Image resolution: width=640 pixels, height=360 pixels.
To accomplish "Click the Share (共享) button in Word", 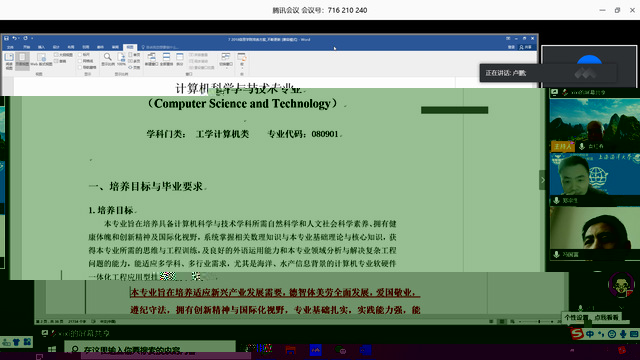I will 525,47.
